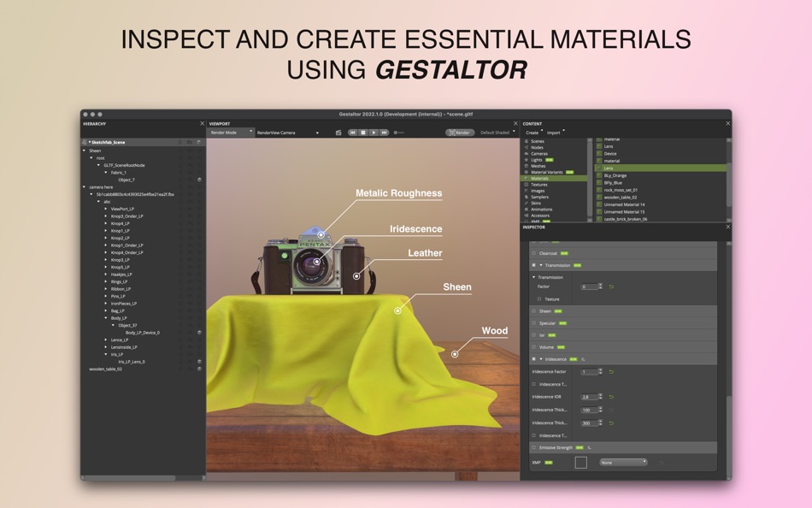Click the material indicator on Object_7 row
This screenshot has width=812, height=508.
(x=199, y=180)
